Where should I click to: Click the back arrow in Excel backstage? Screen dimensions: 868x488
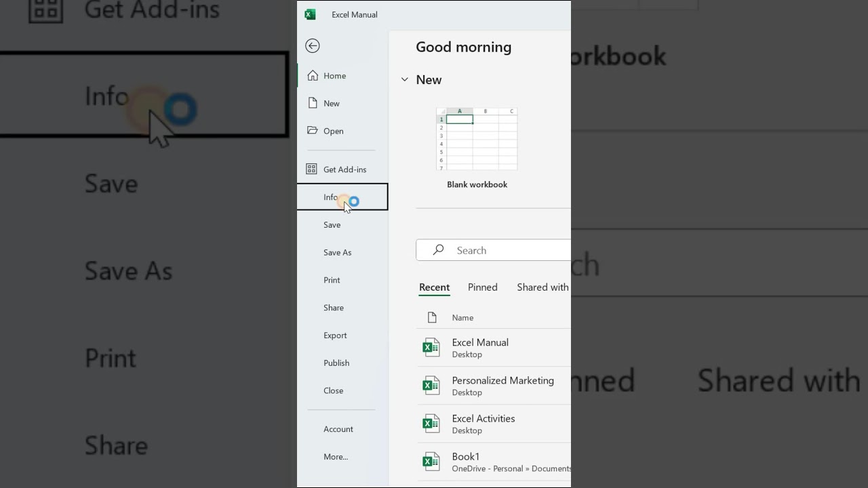[312, 45]
